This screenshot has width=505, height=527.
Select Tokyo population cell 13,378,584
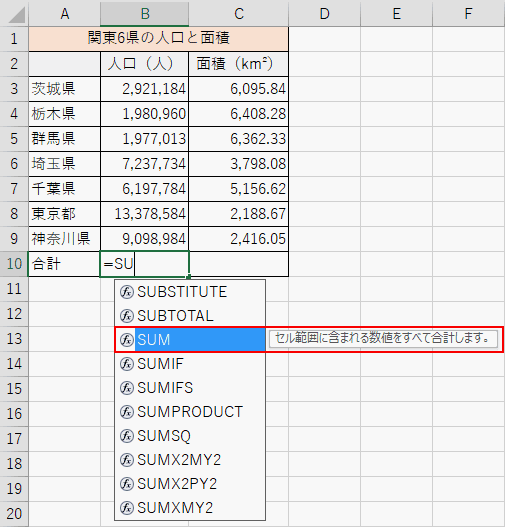144,214
